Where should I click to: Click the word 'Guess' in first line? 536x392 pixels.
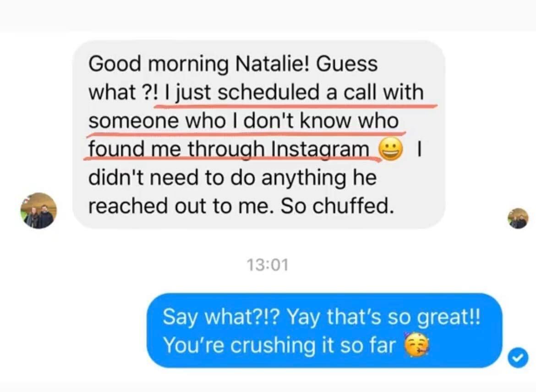point(347,64)
